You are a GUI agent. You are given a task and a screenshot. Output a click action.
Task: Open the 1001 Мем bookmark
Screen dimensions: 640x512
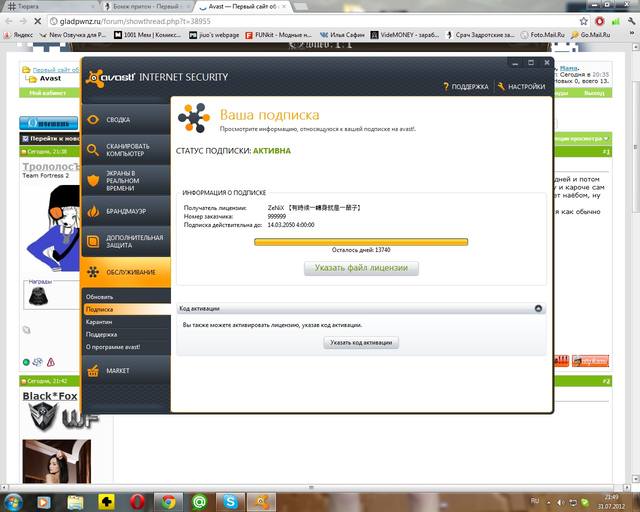[x=147, y=35]
